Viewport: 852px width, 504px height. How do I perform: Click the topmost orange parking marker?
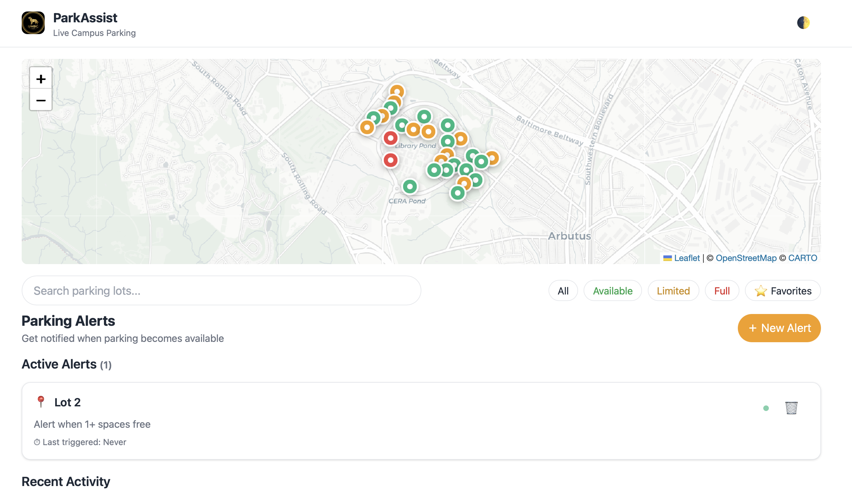tap(397, 91)
